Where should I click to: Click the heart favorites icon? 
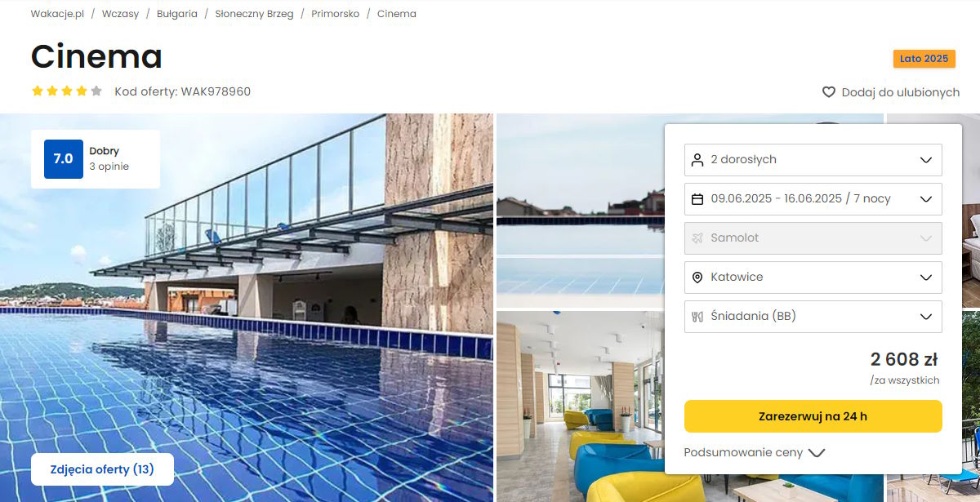point(829,92)
